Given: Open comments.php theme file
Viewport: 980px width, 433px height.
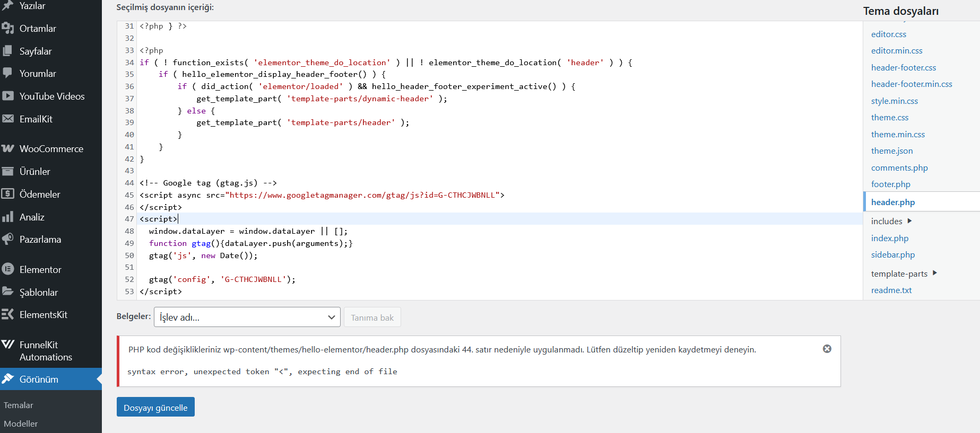Looking at the screenshot, I should click(899, 167).
